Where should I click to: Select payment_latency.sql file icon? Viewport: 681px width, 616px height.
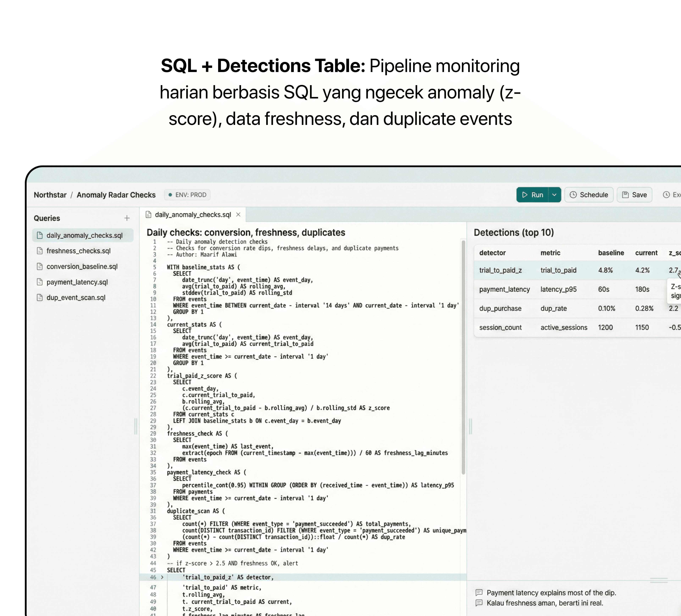click(40, 282)
